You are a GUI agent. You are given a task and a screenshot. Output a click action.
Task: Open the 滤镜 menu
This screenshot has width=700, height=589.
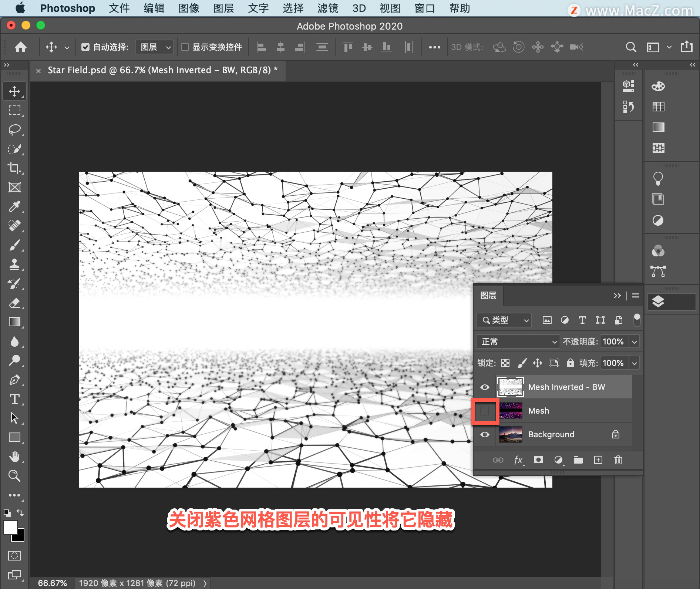[327, 8]
